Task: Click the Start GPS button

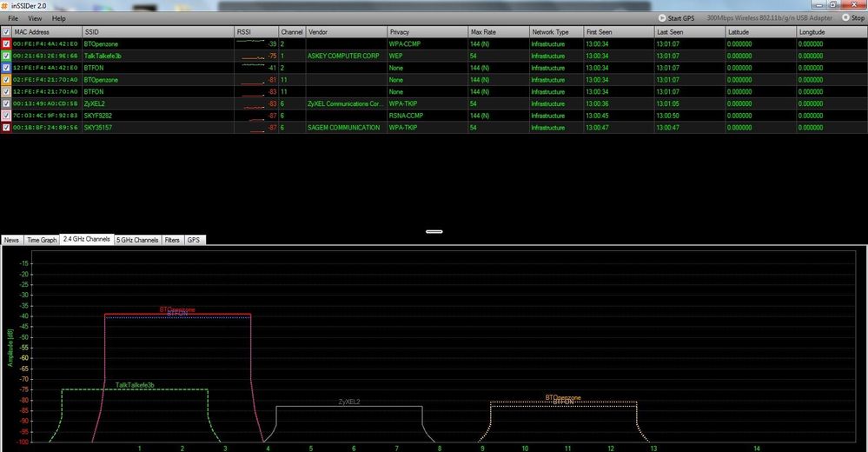Action: pyautogui.click(x=676, y=18)
